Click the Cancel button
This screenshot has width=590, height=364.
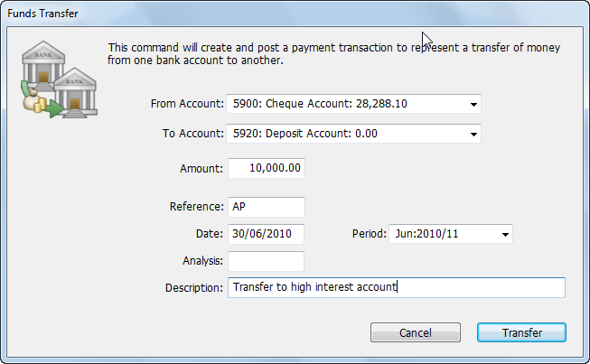pyautogui.click(x=416, y=332)
